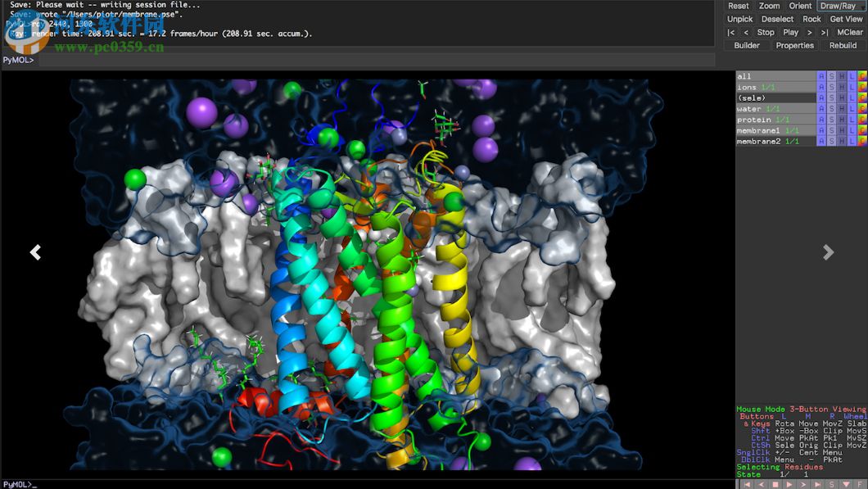This screenshot has height=489, width=868.
Task: Open the color menu for the protein object
Action: (861, 120)
